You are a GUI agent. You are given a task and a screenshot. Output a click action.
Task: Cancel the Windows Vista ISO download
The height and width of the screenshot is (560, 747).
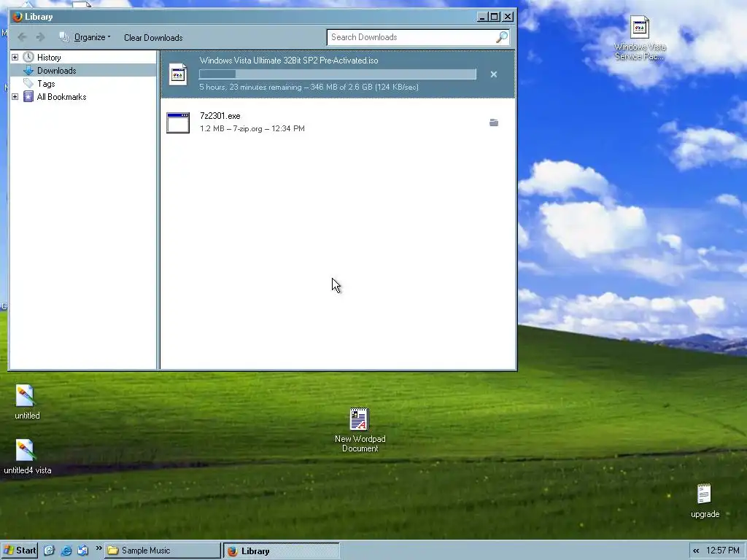[494, 74]
